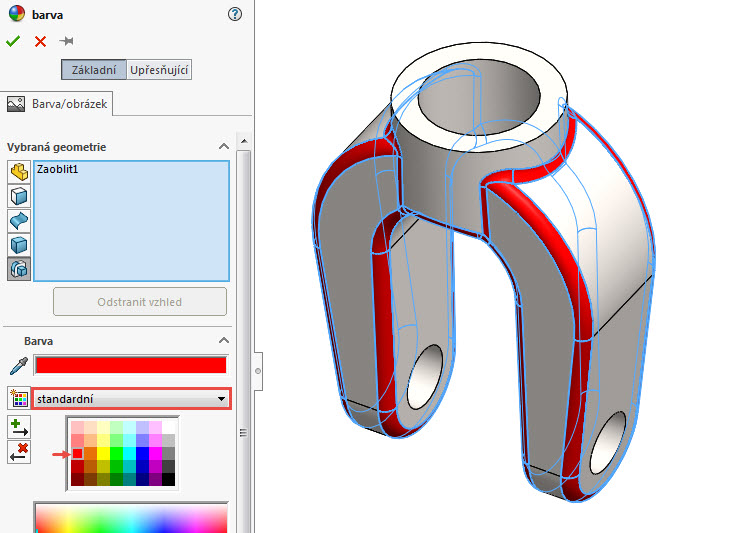Choose the white swatch
750x533 pixels.
tap(168, 427)
